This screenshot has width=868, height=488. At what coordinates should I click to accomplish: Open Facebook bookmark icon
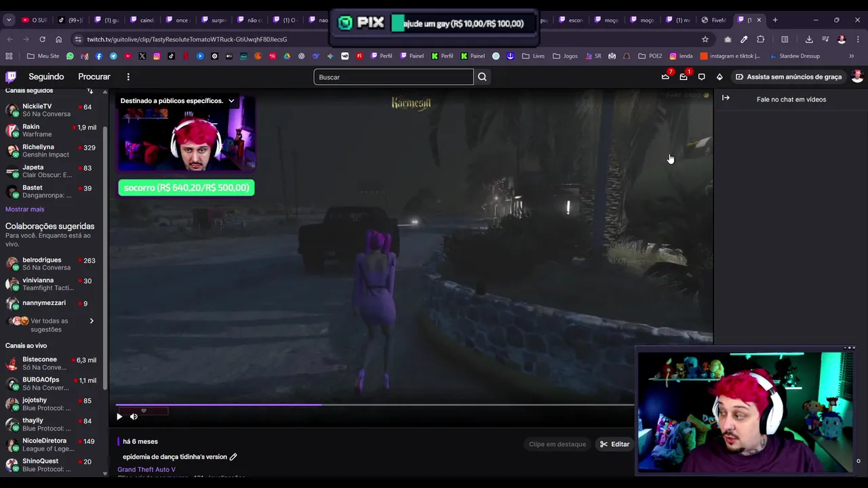99,56
